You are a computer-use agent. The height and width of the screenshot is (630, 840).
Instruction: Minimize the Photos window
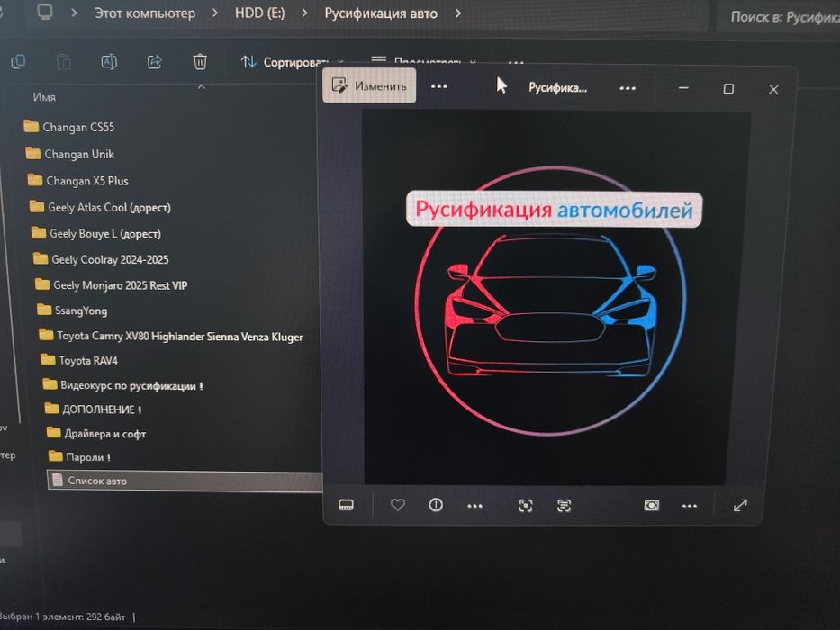tap(683, 88)
